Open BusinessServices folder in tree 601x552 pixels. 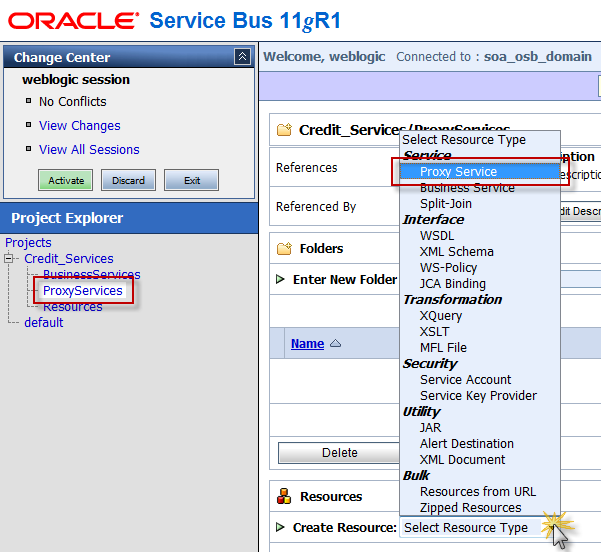tap(92, 274)
